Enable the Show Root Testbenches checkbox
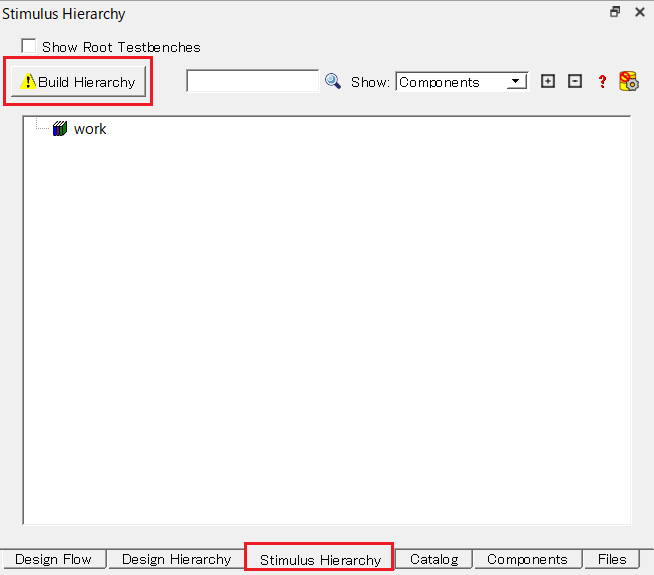 click(x=29, y=46)
